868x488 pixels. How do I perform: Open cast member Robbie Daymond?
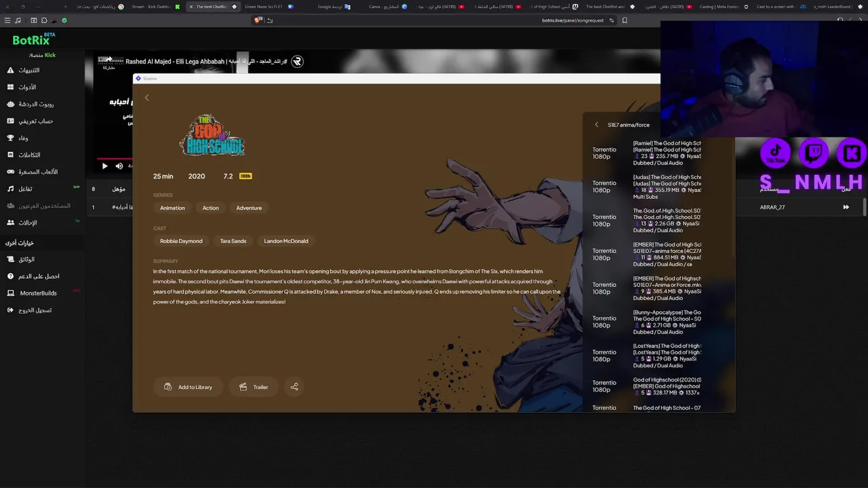(181, 241)
